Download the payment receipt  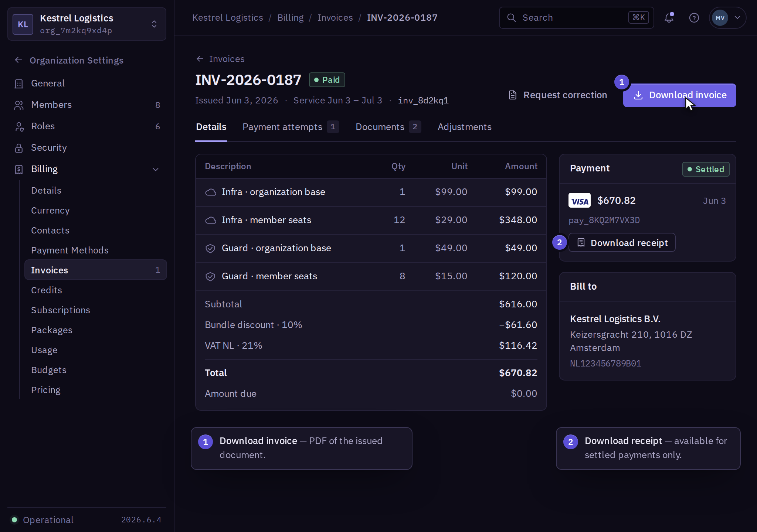point(622,243)
